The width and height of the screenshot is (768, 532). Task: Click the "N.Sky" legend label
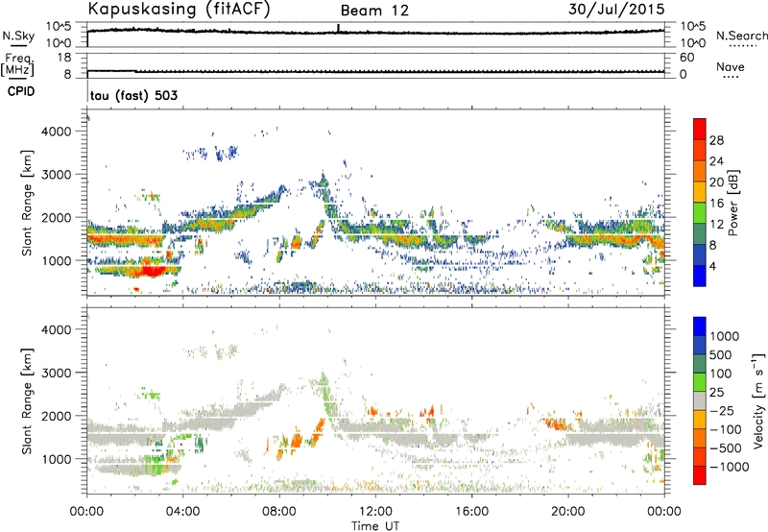coord(18,36)
